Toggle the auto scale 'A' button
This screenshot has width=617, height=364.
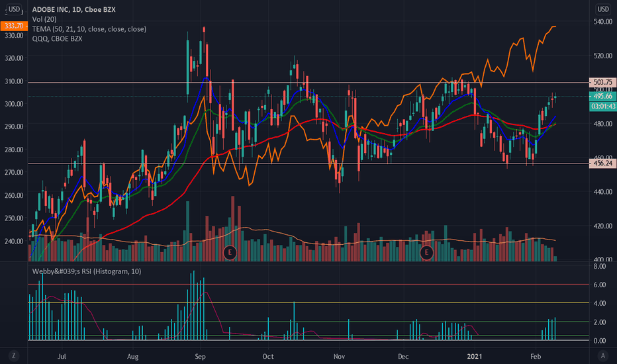tap(603, 356)
